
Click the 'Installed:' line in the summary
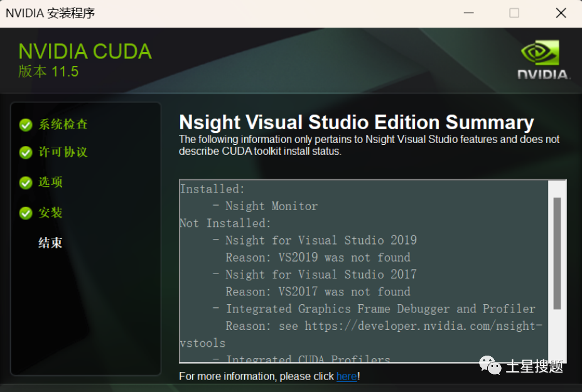tap(212, 189)
